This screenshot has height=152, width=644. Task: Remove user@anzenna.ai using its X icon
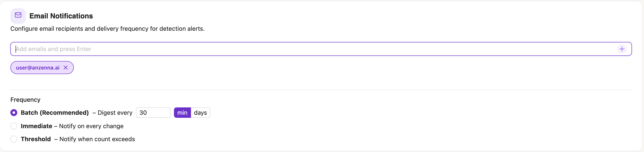pyautogui.click(x=65, y=68)
